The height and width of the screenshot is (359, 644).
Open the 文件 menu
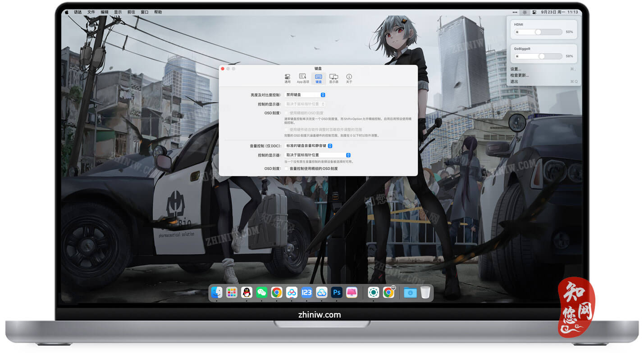pyautogui.click(x=91, y=12)
